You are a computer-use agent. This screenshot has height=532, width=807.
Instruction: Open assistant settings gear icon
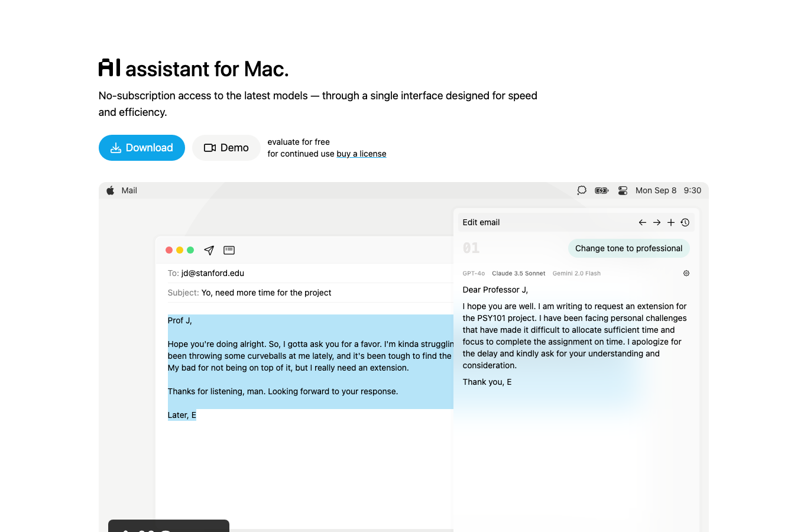(686, 273)
